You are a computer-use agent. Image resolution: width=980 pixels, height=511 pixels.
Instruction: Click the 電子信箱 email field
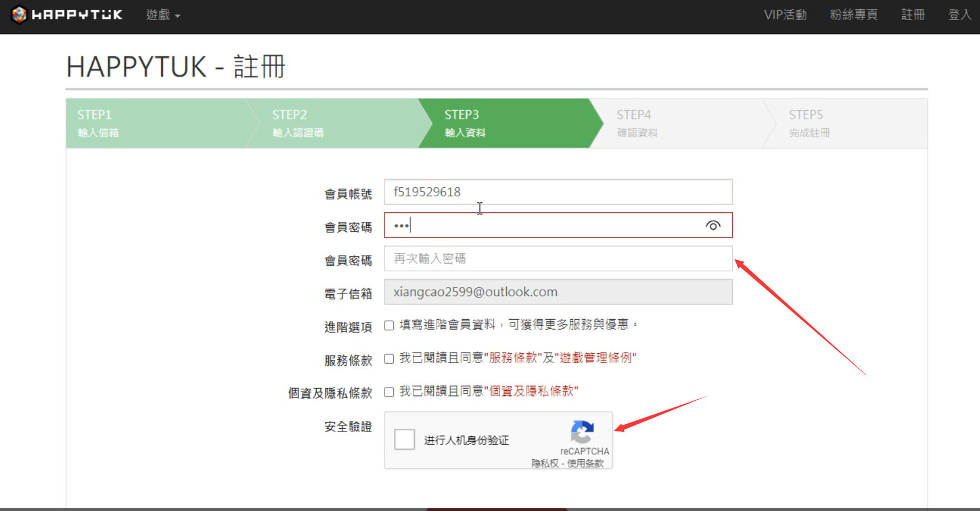(558, 292)
